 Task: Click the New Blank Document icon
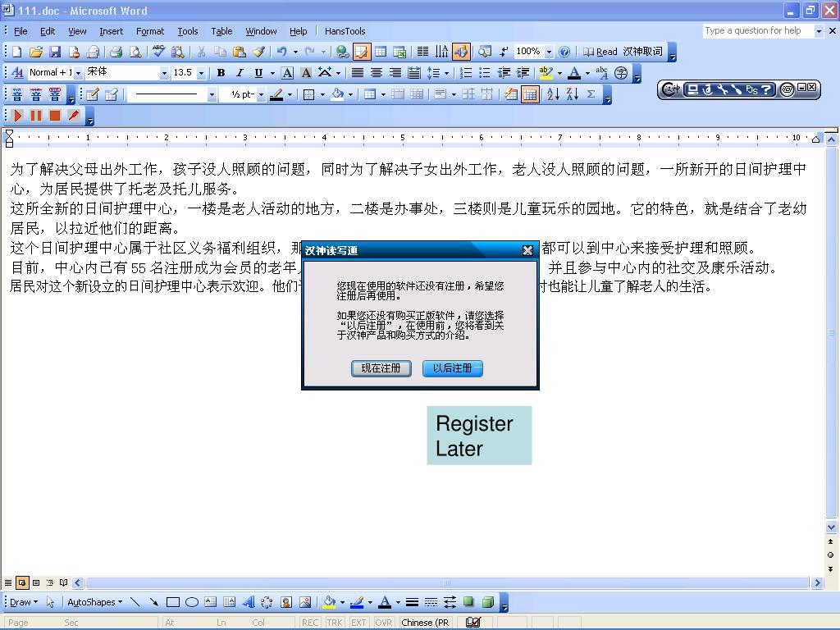click(x=17, y=52)
